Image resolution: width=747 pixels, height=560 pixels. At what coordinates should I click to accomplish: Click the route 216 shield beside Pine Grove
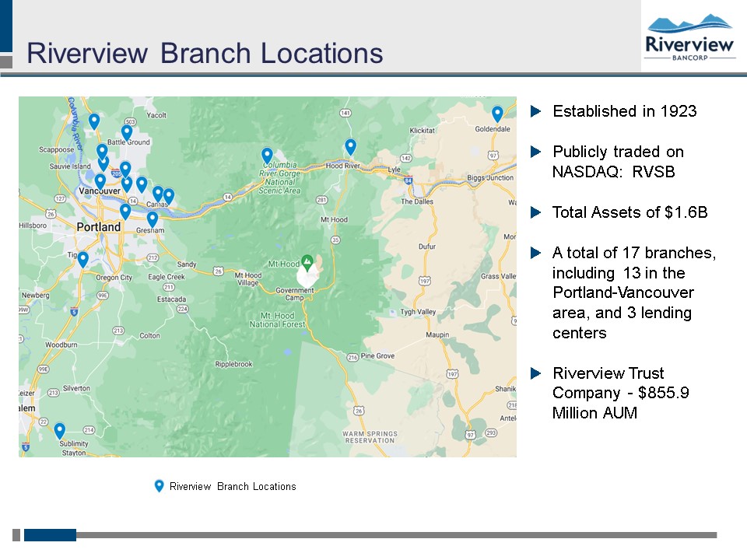point(352,357)
